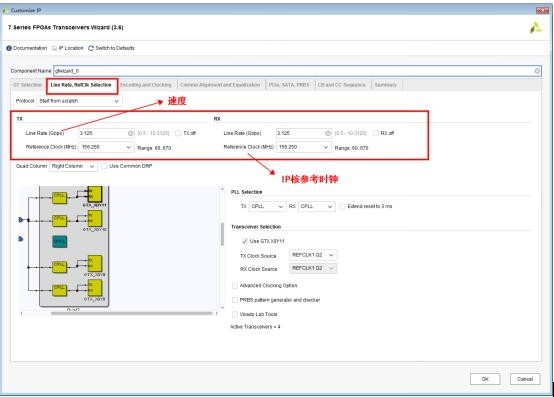Screen dimensions: 554x397
Task: Enable the TX off checkbox
Action: coord(178,133)
